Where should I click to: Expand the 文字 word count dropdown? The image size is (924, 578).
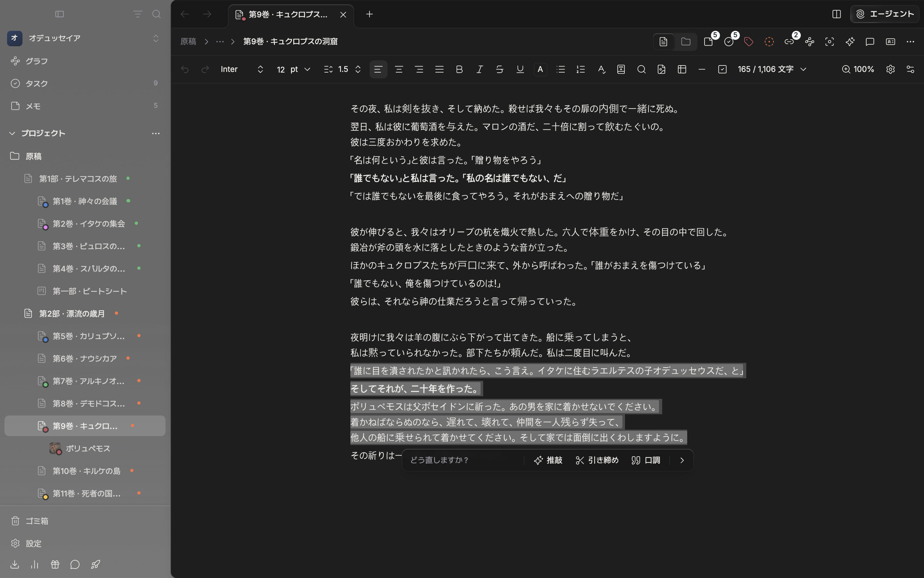click(x=772, y=69)
